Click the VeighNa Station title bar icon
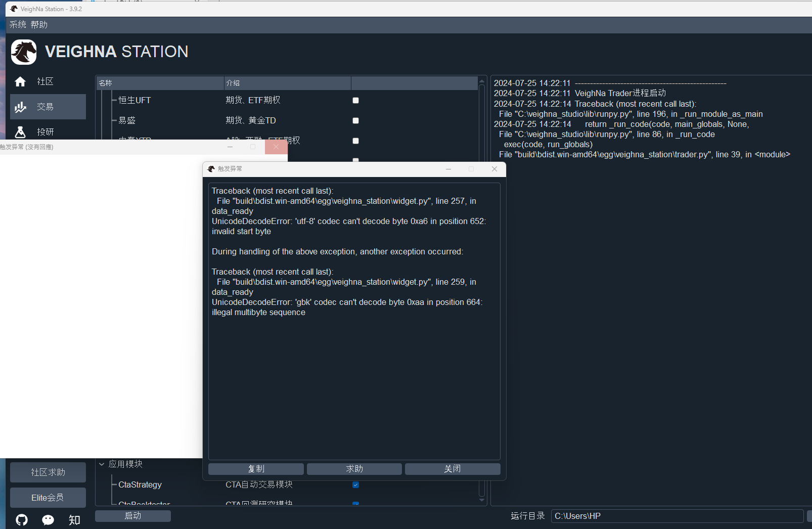 click(14, 9)
